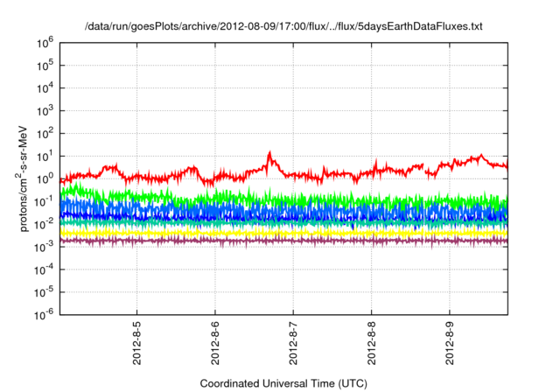
Task: Click the 10^-2 y-axis tick label
Action: pos(45,224)
